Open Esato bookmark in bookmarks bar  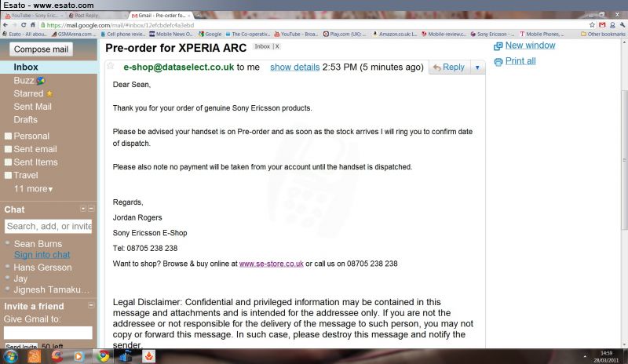25,34
